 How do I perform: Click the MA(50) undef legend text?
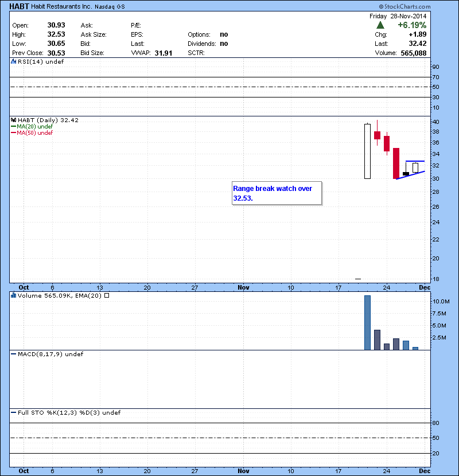(34, 132)
